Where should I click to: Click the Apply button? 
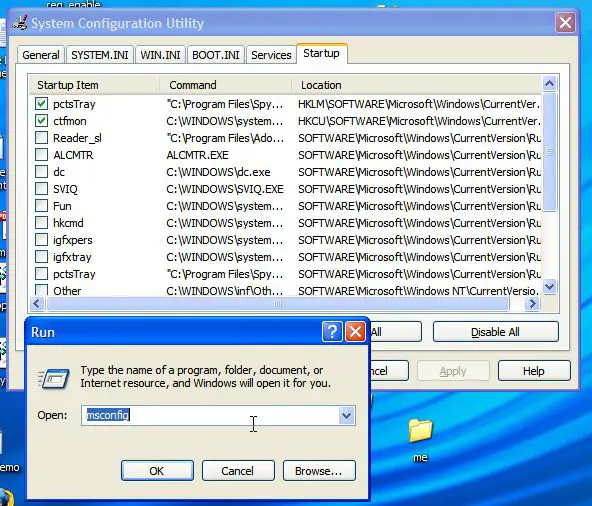click(453, 371)
